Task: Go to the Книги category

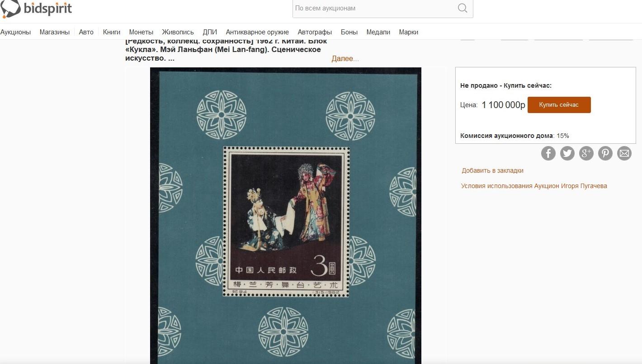Action: pyautogui.click(x=112, y=32)
